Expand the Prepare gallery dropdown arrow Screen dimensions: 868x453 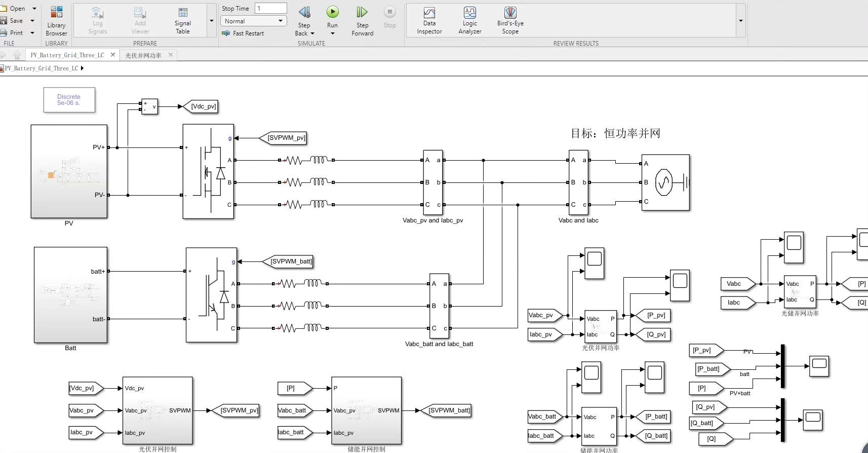click(212, 21)
